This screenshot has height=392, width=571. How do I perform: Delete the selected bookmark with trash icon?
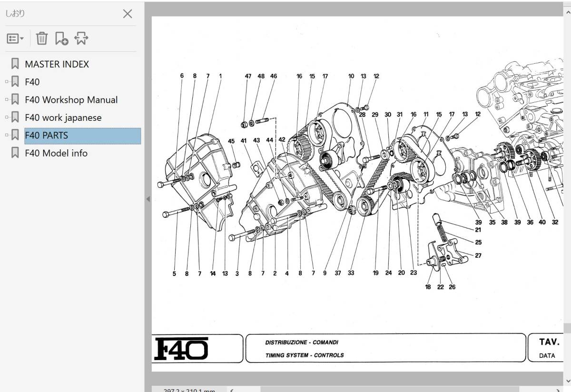tap(42, 39)
